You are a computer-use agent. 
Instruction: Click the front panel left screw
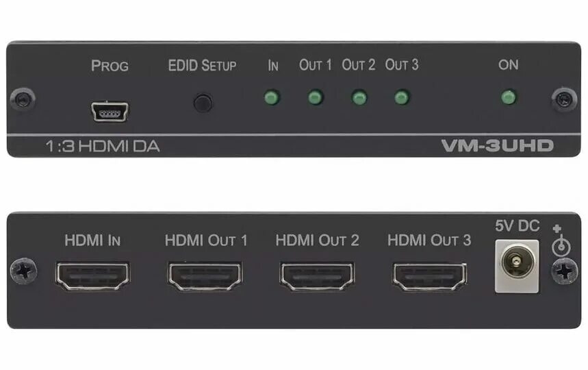(23, 100)
